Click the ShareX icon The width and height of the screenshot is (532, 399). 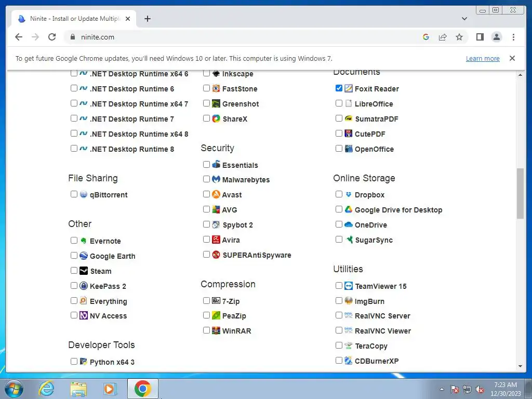(216, 118)
